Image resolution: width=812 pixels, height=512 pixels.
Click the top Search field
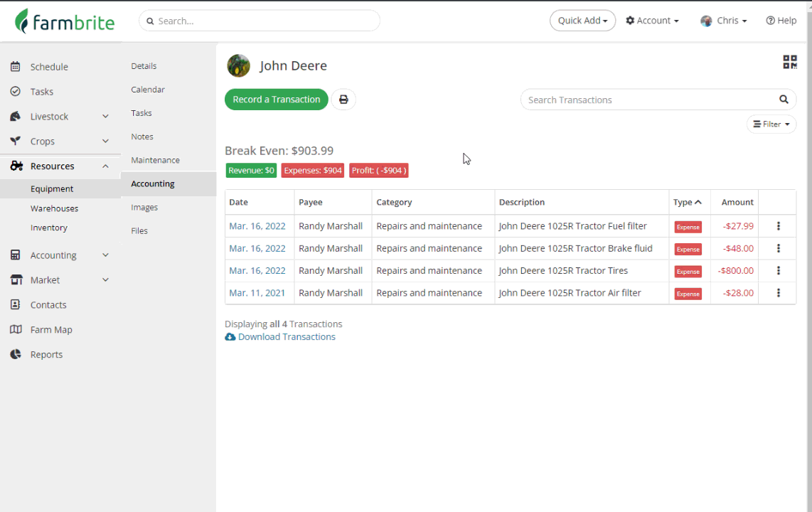click(260, 21)
